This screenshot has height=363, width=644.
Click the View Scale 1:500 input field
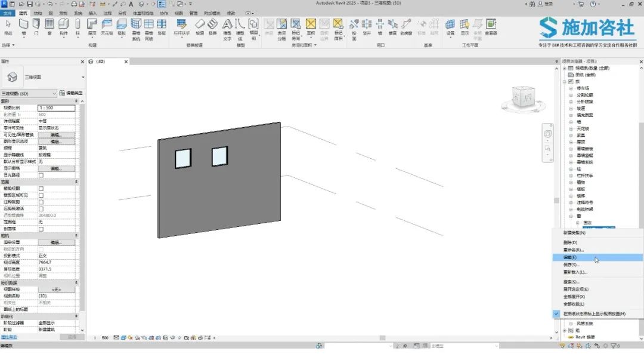[56, 108]
